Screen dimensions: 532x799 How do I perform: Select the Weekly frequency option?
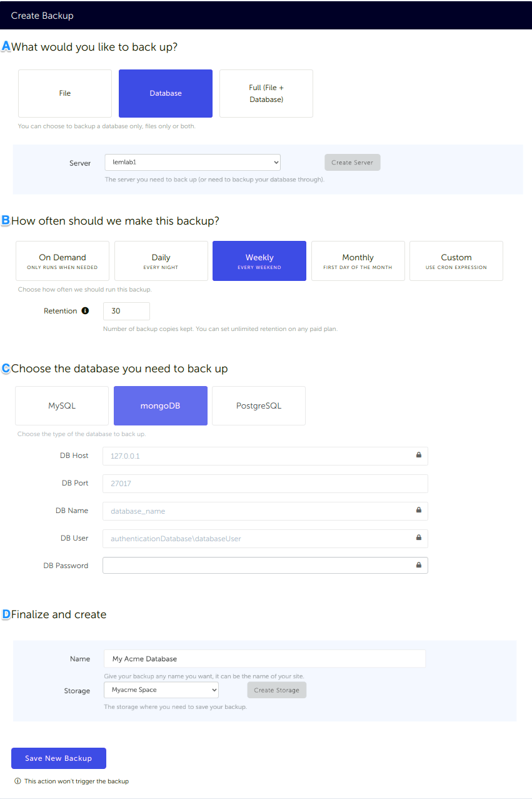259,260
